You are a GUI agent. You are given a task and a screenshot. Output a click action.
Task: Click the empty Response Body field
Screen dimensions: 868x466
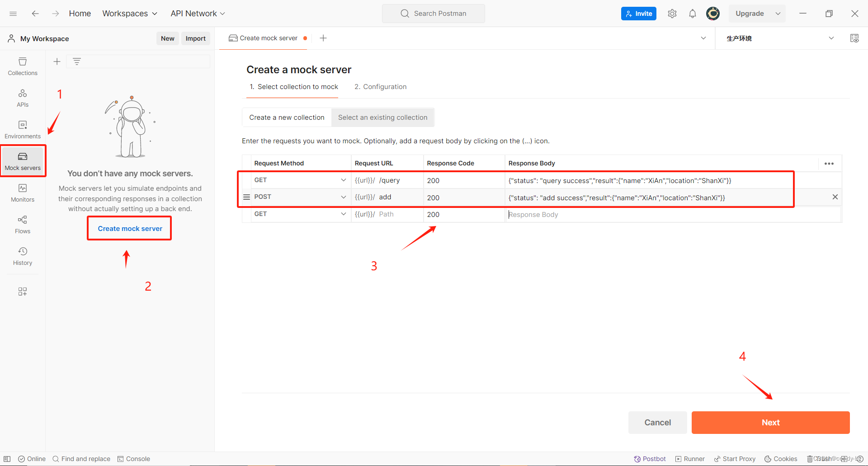[672, 214]
